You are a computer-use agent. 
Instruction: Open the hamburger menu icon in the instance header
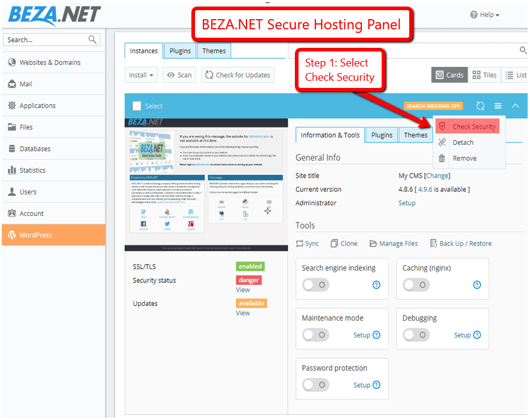[x=498, y=106]
